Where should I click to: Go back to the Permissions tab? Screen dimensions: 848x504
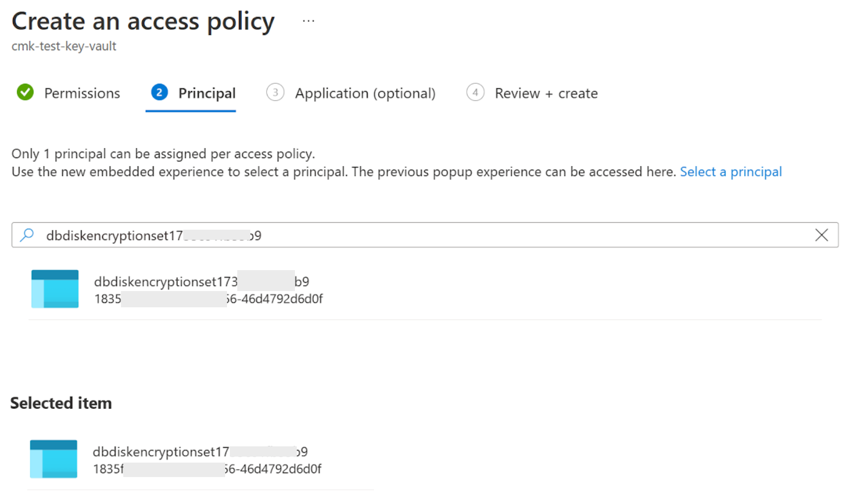pos(82,93)
